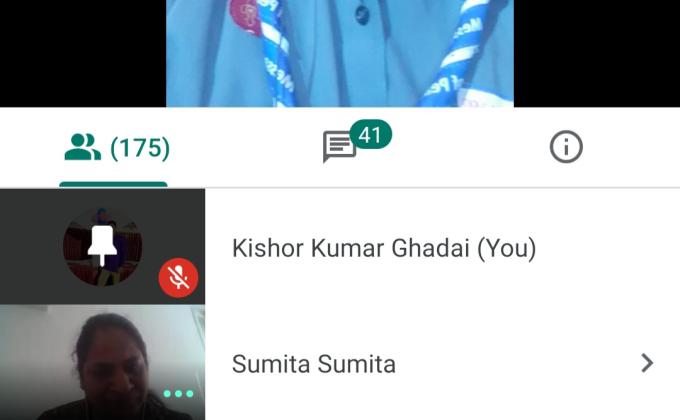Viewport: 680px width, 420px height.
Task: Select the (175) participants count
Action: coord(140,148)
